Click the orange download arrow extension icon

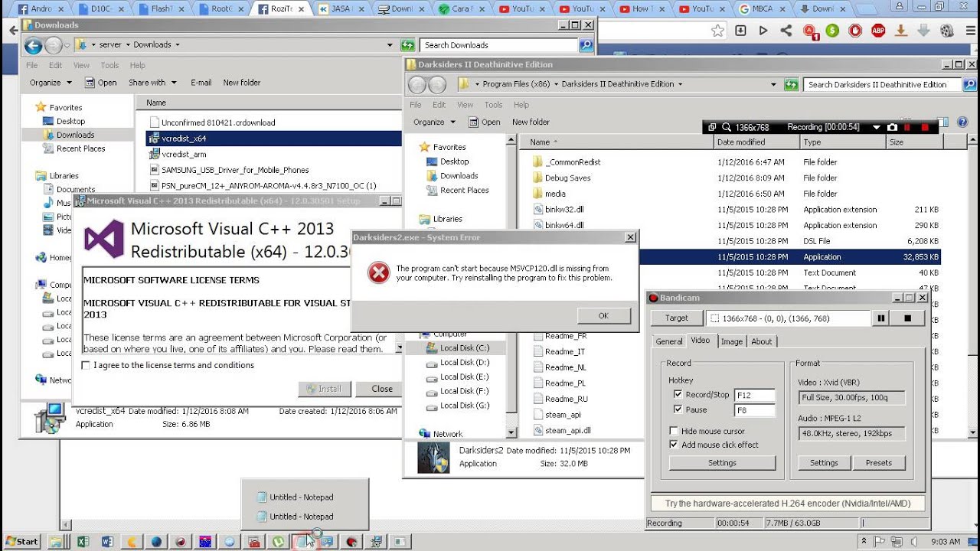(x=901, y=31)
